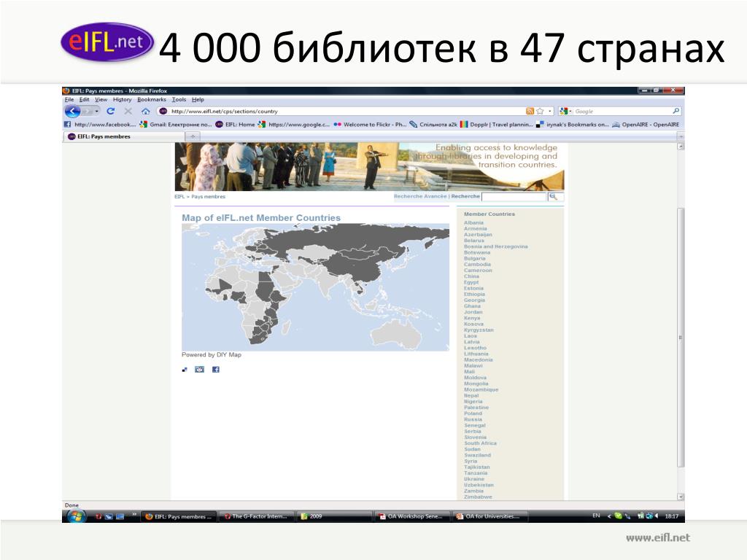Open the Facebook bookmark in bookmarks toolbar
Screen dimensions: 747x560
[x=100, y=125]
